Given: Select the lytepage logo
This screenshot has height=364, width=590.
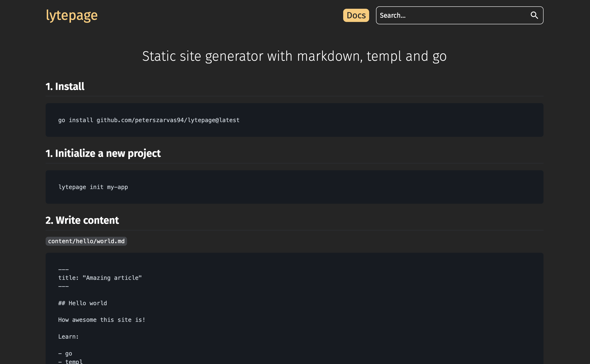Looking at the screenshot, I should [71, 15].
